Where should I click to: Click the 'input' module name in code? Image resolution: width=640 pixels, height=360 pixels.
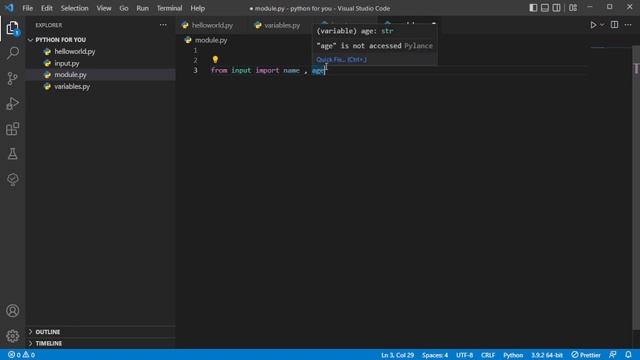click(x=241, y=71)
